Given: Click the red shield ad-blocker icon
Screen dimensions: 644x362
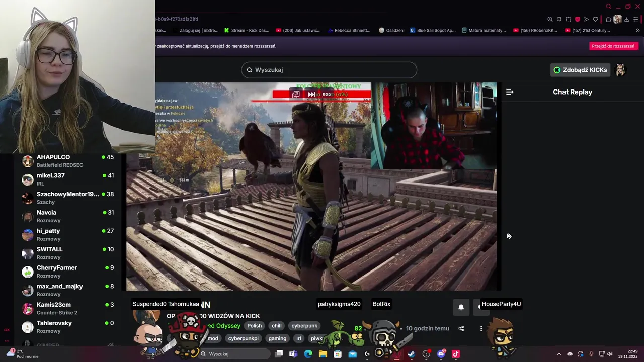Looking at the screenshot, I should pos(577,19).
